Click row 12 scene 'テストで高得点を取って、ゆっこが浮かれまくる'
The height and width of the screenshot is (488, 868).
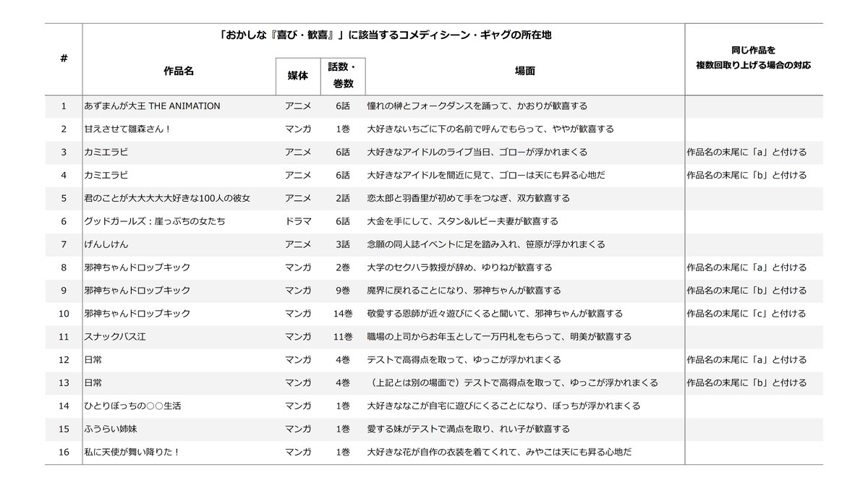(x=464, y=360)
